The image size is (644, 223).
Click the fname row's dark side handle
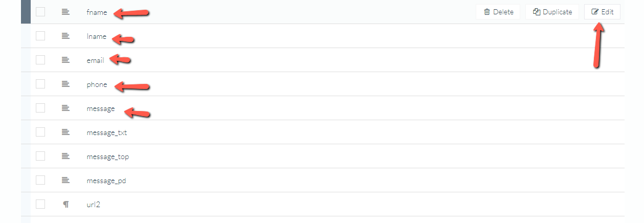point(26,12)
